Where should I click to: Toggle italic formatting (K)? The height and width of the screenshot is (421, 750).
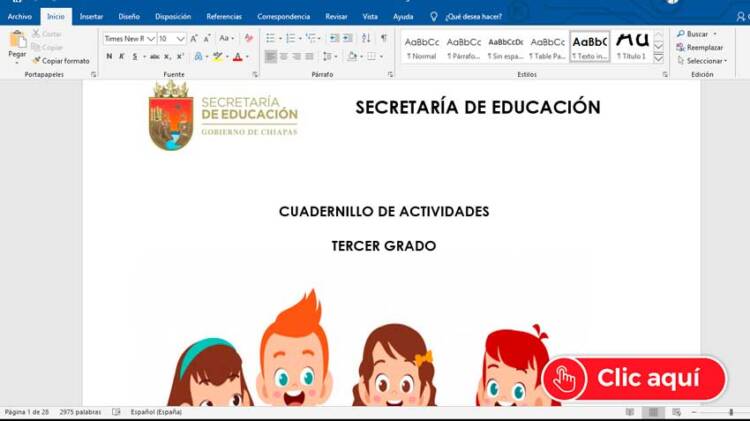point(122,57)
